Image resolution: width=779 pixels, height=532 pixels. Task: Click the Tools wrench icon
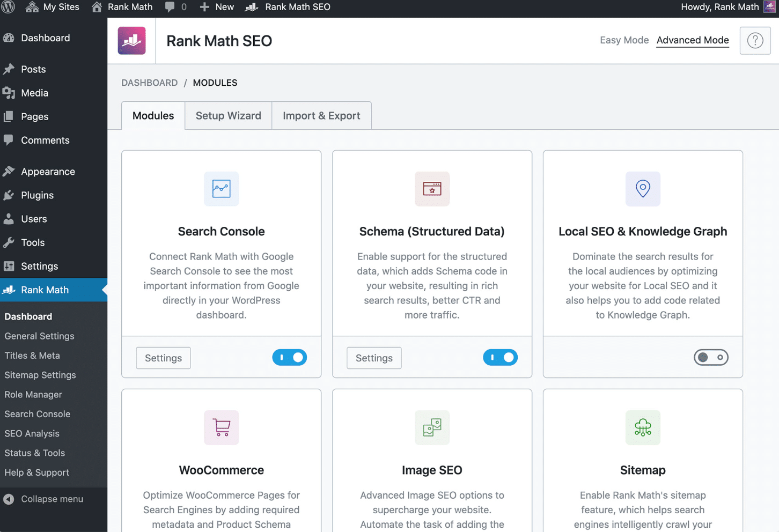point(9,242)
